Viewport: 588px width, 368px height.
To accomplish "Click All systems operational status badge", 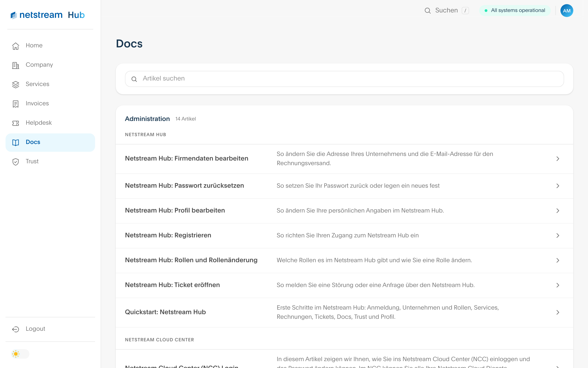I will tap(515, 11).
